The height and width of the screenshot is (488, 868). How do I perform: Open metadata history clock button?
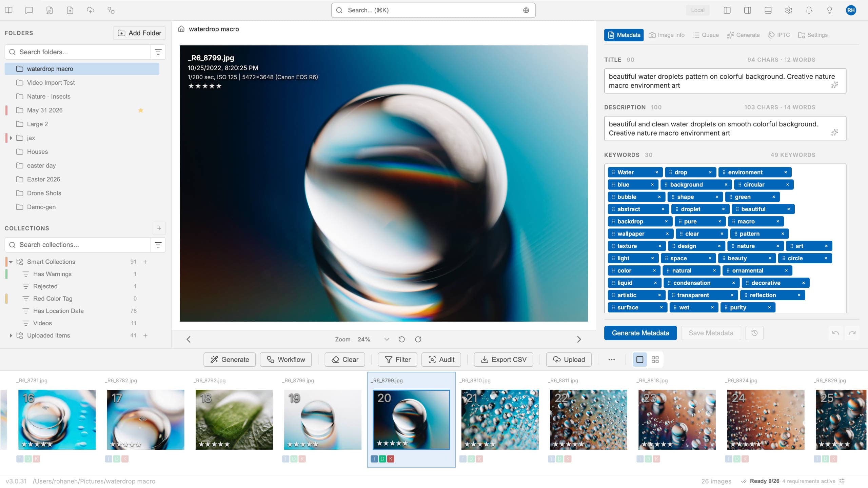click(754, 333)
